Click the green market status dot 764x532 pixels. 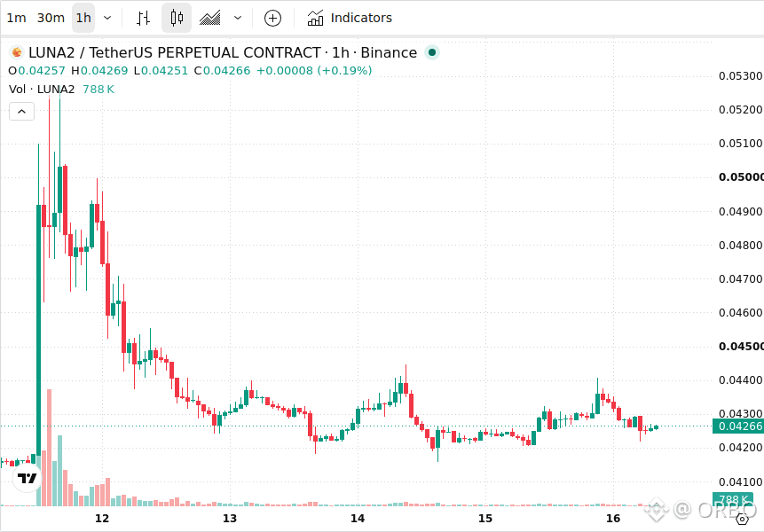pyautogui.click(x=432, y=52)
